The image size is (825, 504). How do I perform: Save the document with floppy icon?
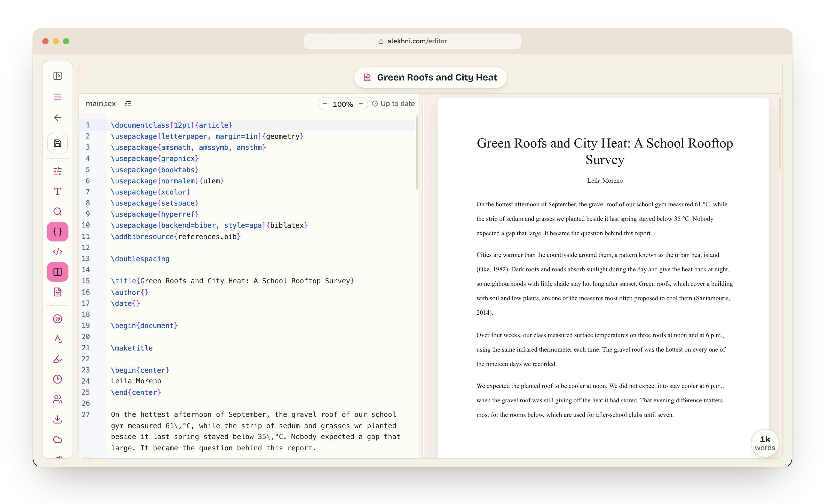tap(58, 143)
